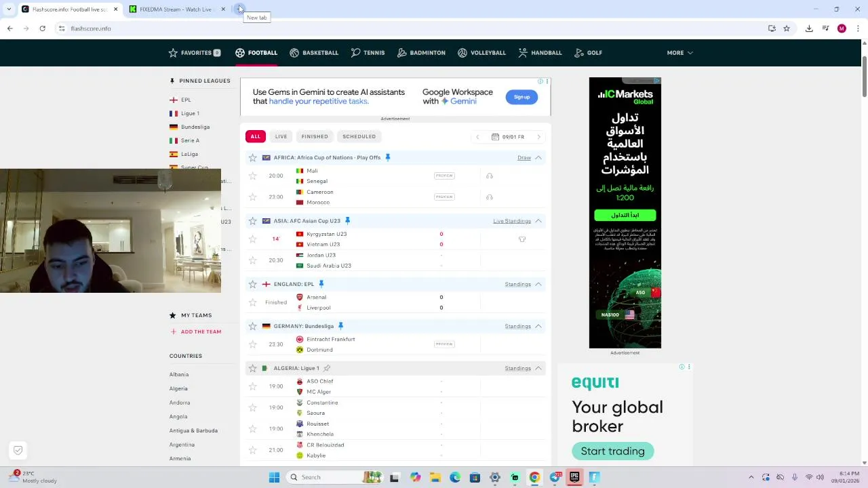Pin the Algeria Ligue 1 league
Image resolution: width=868 pixels, height=488 pixels.
click(327, 368)
